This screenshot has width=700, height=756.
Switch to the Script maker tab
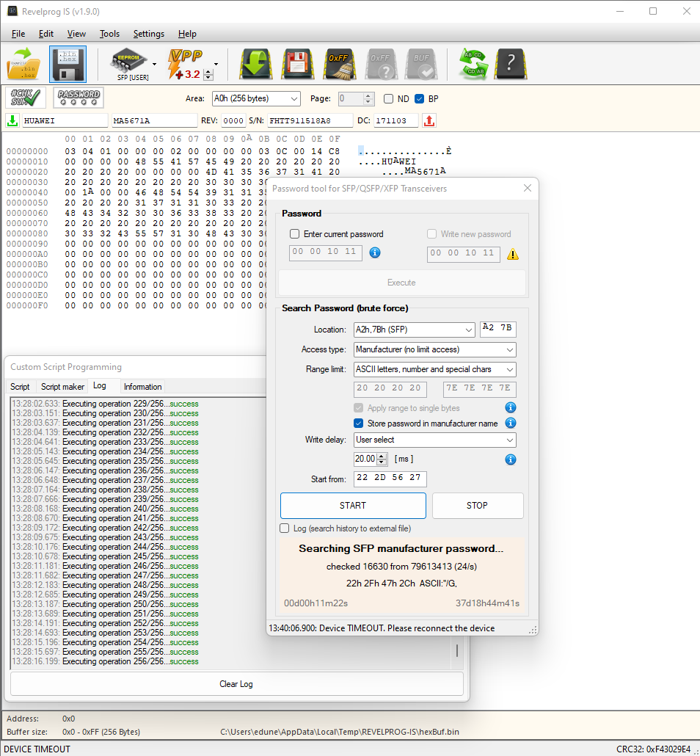tap(62, 387)
